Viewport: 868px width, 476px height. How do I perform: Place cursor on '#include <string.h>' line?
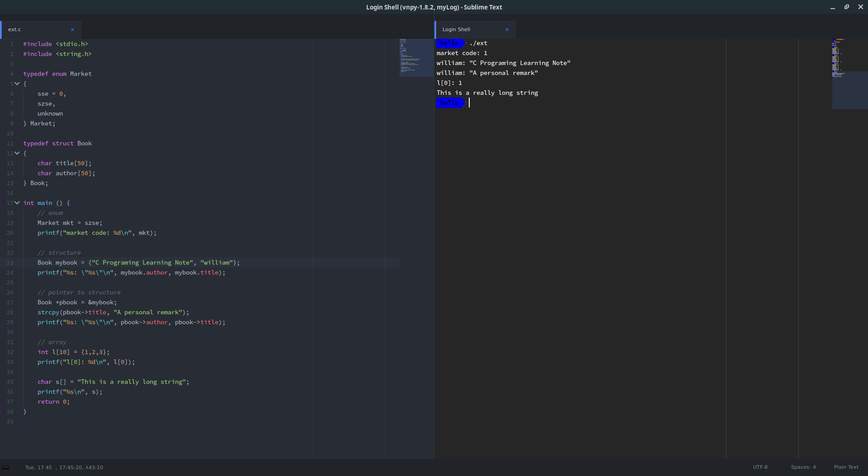point(57,54)
